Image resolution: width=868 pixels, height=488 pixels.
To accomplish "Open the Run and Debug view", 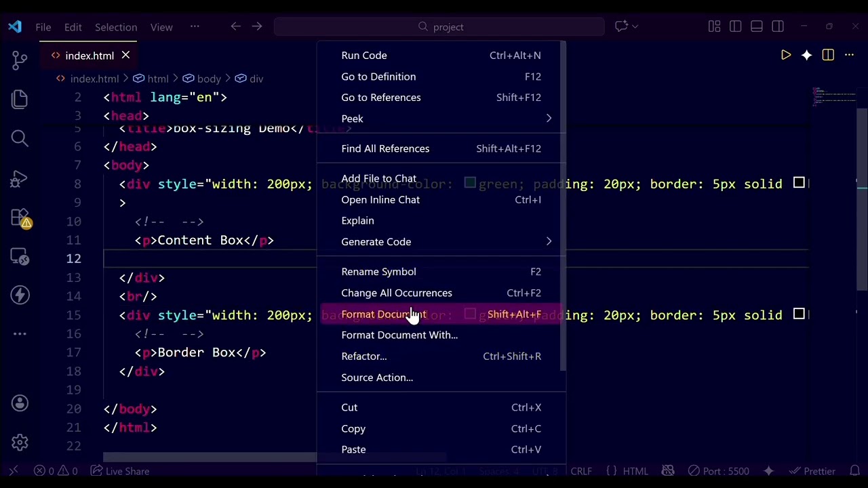I will tap(20, 178).
